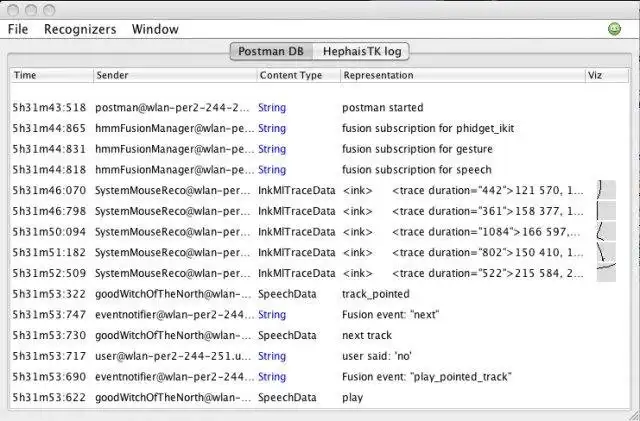The image size is (640, 421).
Task: Sort by the Representation column header
Action: [x=463, y=75]
